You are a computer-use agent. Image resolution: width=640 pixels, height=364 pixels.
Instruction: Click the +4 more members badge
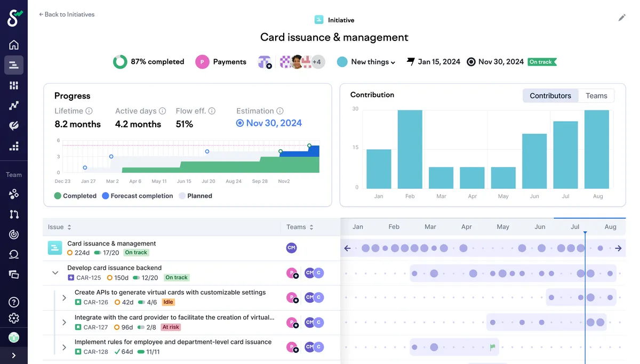point(317,62)
